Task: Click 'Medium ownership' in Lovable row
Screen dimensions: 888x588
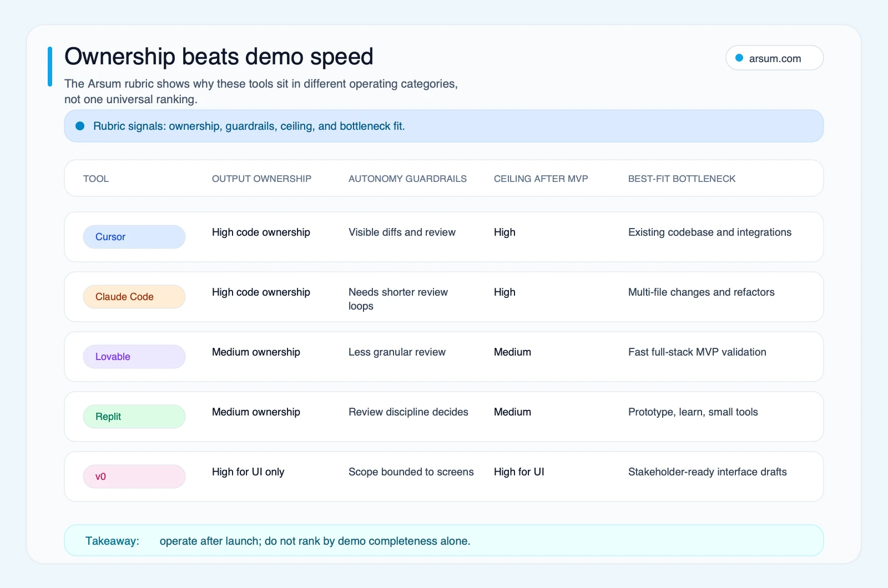Action: (256, 352)
